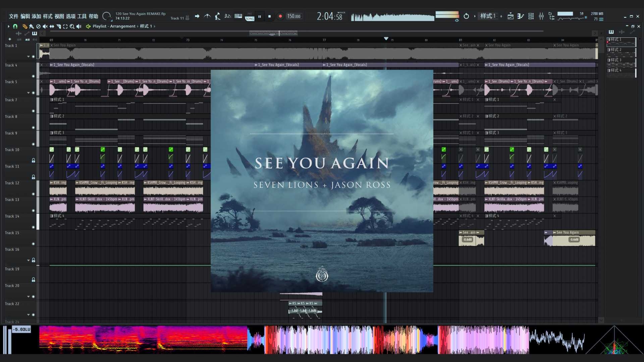Open the 视图 menu

[59, 16]
